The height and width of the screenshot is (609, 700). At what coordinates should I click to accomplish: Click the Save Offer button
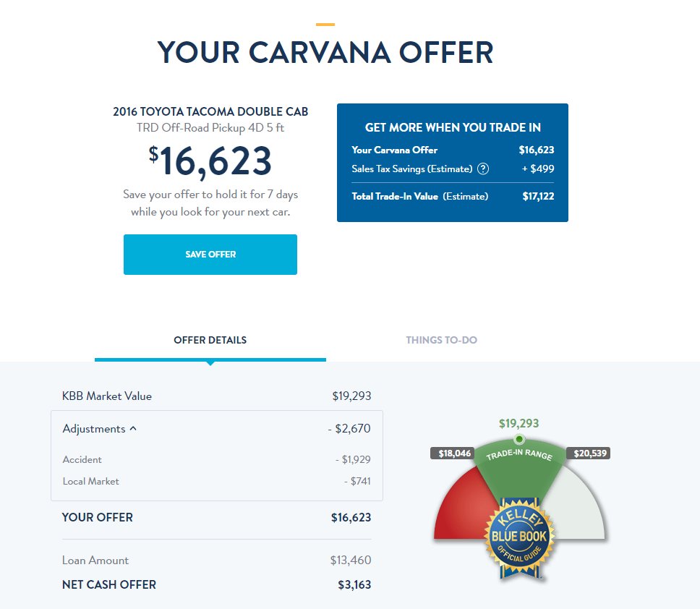point(210,255)
